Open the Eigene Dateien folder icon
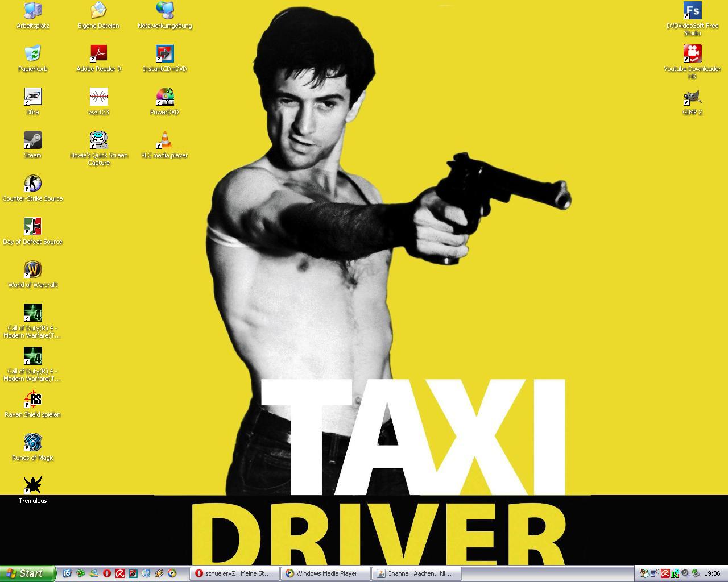The width and height of the screenshot is (728, 582). pos(98,15)
